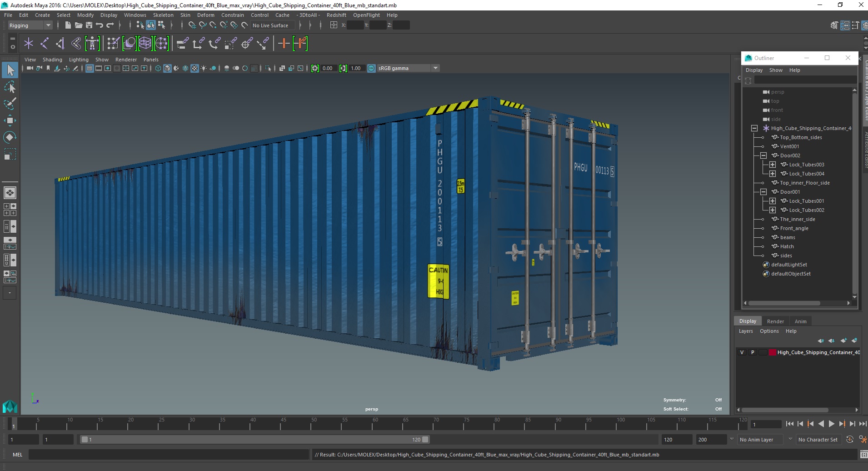Toggle Film Gate in viewport toolbar

click(99, 68)
